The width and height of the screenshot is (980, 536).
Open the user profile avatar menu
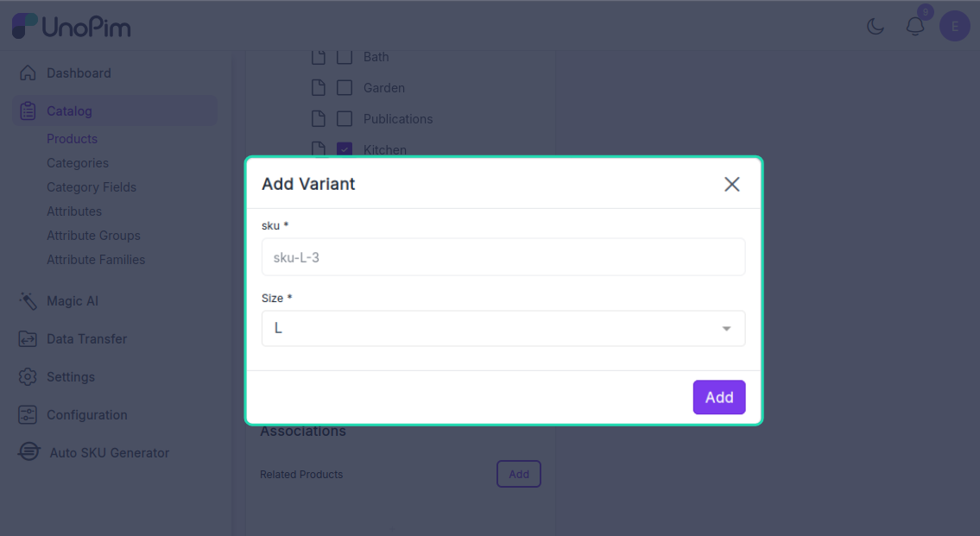(x=954, y=26)
